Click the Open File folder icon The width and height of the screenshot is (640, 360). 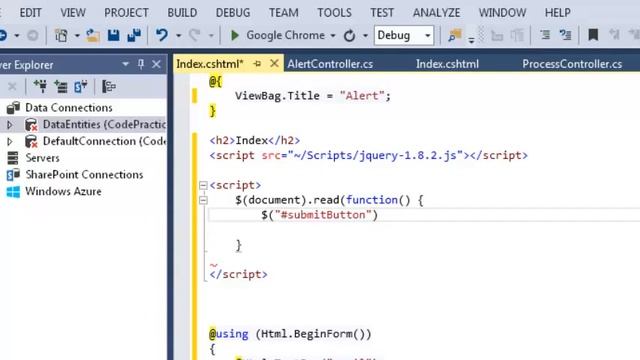pyautogui.click(x=93, y=36)
